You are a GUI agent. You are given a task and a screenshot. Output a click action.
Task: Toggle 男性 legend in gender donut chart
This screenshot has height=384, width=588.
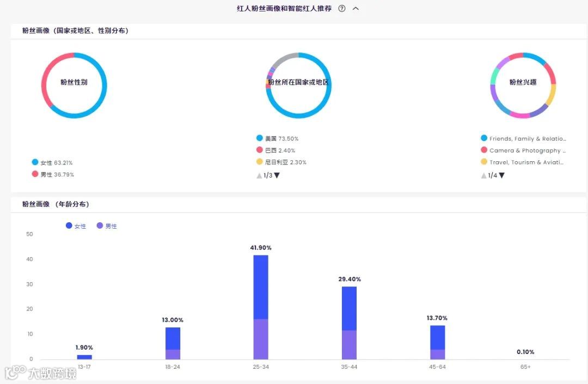click(53, 174)
